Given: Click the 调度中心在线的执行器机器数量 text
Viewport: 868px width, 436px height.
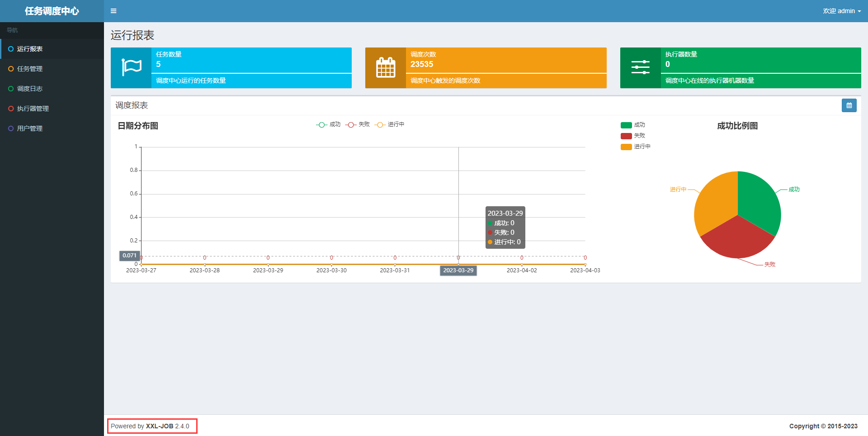Looking at the screenshot, I should point(710,81).
